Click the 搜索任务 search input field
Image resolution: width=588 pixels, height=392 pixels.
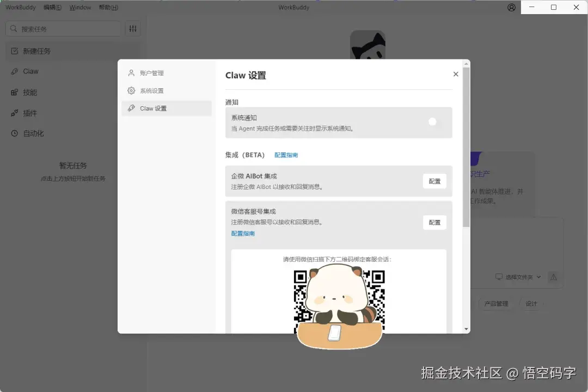pos(63,28)
